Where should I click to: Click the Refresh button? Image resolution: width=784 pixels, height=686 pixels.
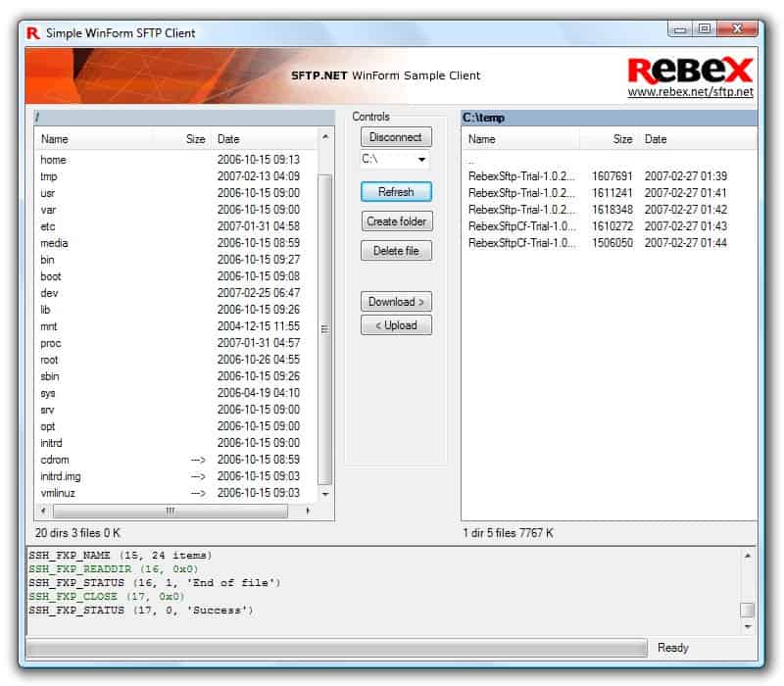click(396, 192)
